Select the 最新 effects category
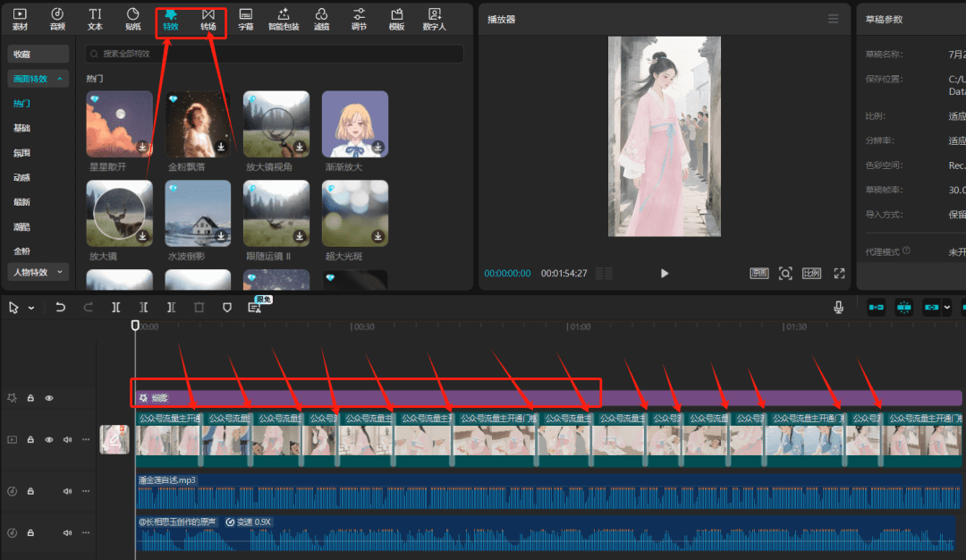The width and height of the screenshot is (966, 560). point(21,202)
